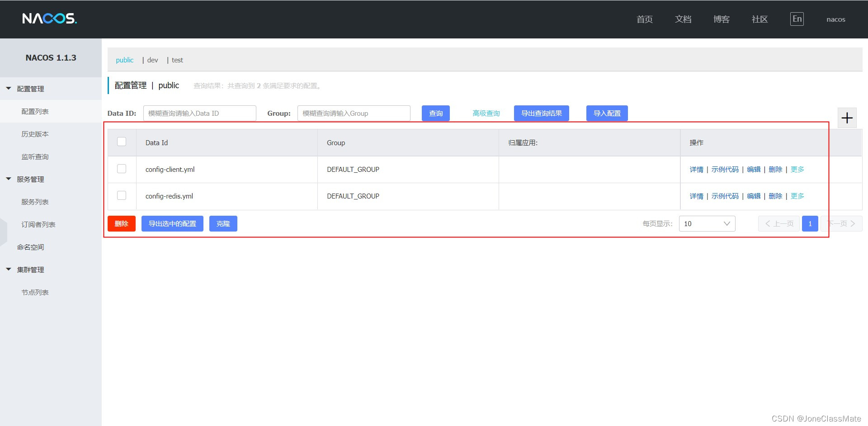Click the nacos user name
This screenshot has height=426, width=868.
[x=836, y=19]
